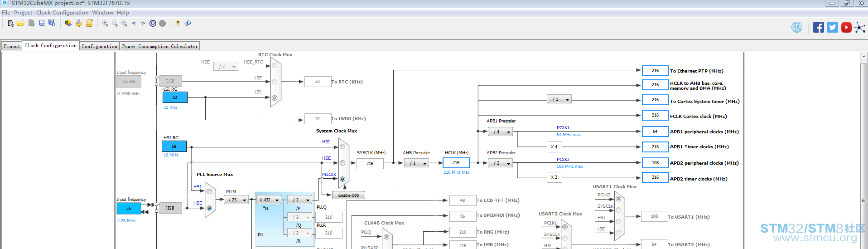The width and height of the screenshot is (868, 249).
Task: Click the Save As double-floppy icon
Action: click(52, 23)
